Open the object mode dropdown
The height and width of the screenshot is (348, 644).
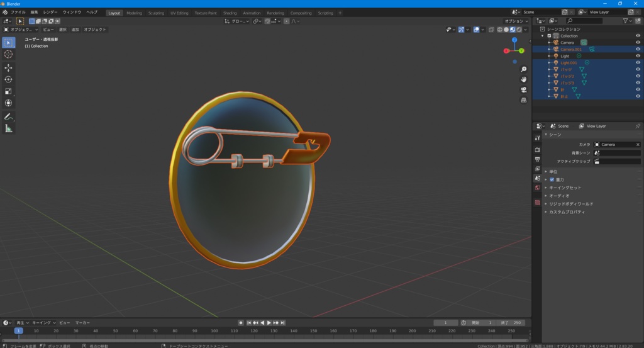tap(21, 30)
